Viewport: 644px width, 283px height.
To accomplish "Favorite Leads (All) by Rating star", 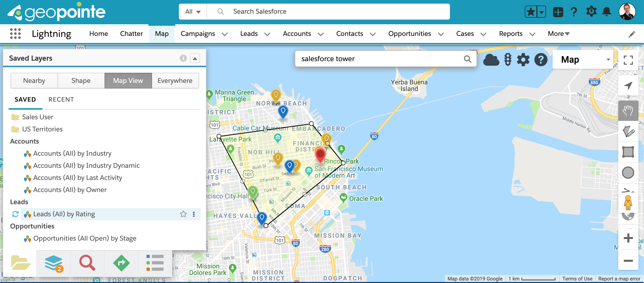I will tap(183, 214).
